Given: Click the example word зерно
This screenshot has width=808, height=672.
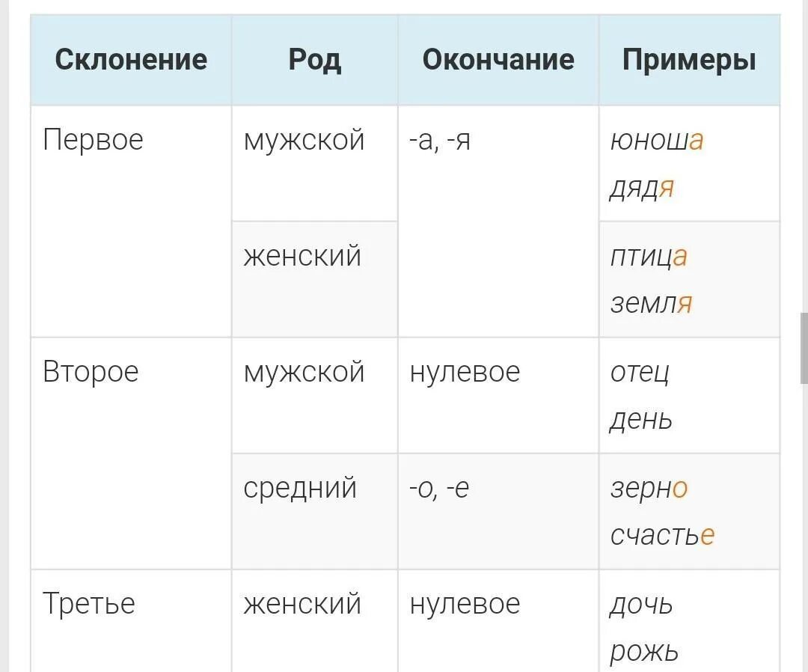Looking at the screenshot, I should [649, 489].
